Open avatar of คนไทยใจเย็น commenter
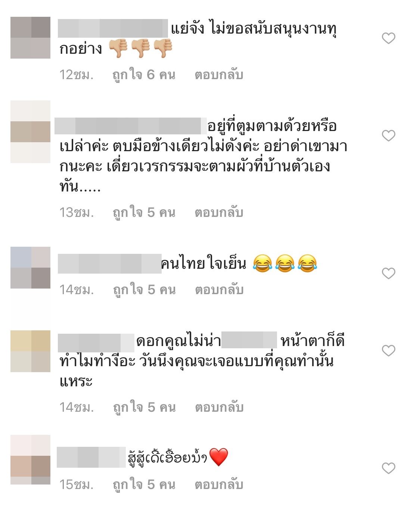420x514 pixels. pos(30,268)
